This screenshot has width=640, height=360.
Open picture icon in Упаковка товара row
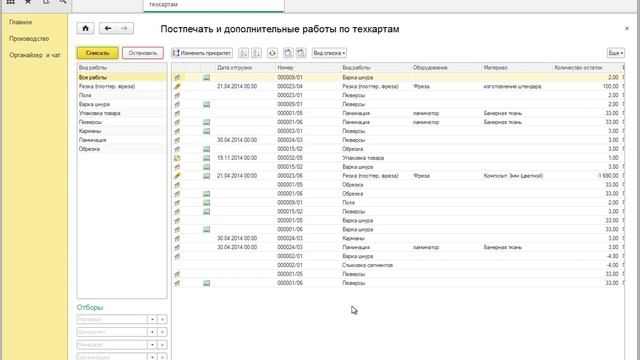pyautogui.click(x=207, y=158)
